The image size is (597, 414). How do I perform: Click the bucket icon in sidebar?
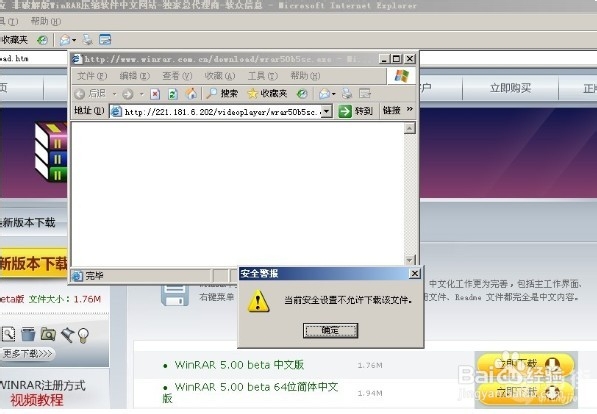(x=28, y=334)
